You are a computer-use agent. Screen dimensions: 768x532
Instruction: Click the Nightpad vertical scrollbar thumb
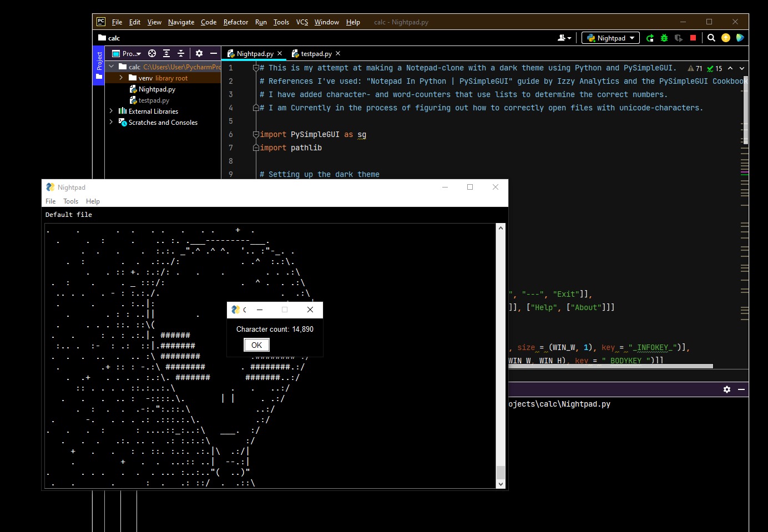(x=501, y=472)
